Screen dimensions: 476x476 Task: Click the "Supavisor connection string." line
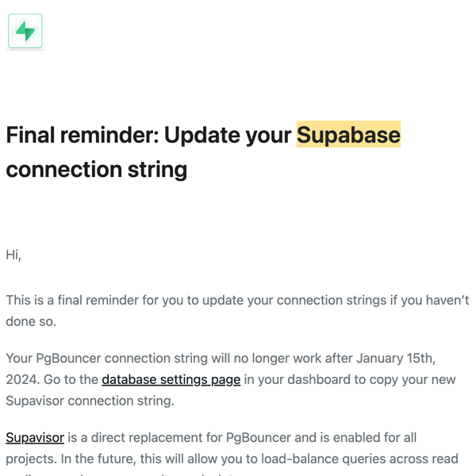click(89, 401)
